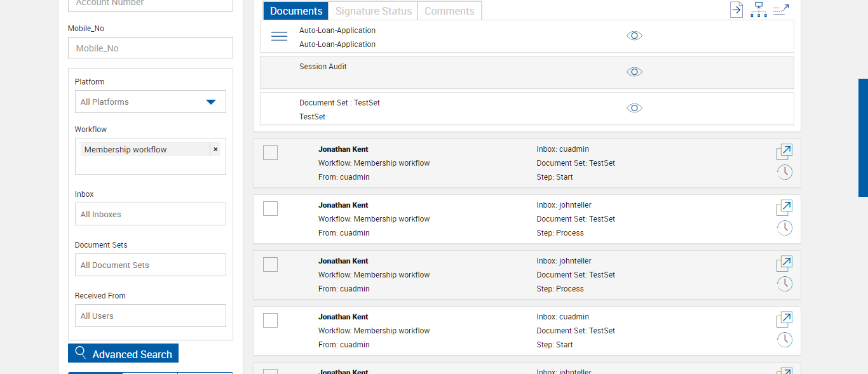Image resolution: width=868 pixels, height=374 pixels.
Task: Open the All Inboxes selector
Action: (150, 214)
